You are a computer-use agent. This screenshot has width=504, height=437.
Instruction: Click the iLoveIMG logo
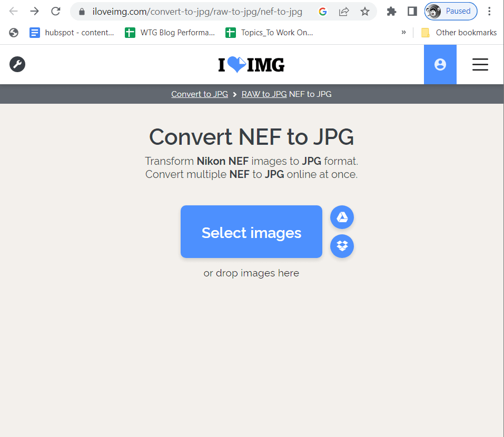click(251, 65)
